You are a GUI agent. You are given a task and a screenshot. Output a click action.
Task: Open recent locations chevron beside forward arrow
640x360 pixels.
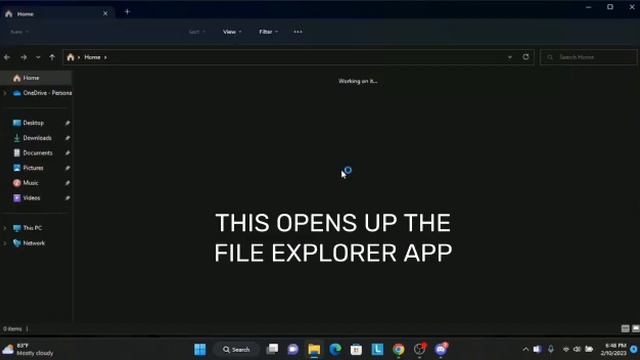tap(38, 57)
